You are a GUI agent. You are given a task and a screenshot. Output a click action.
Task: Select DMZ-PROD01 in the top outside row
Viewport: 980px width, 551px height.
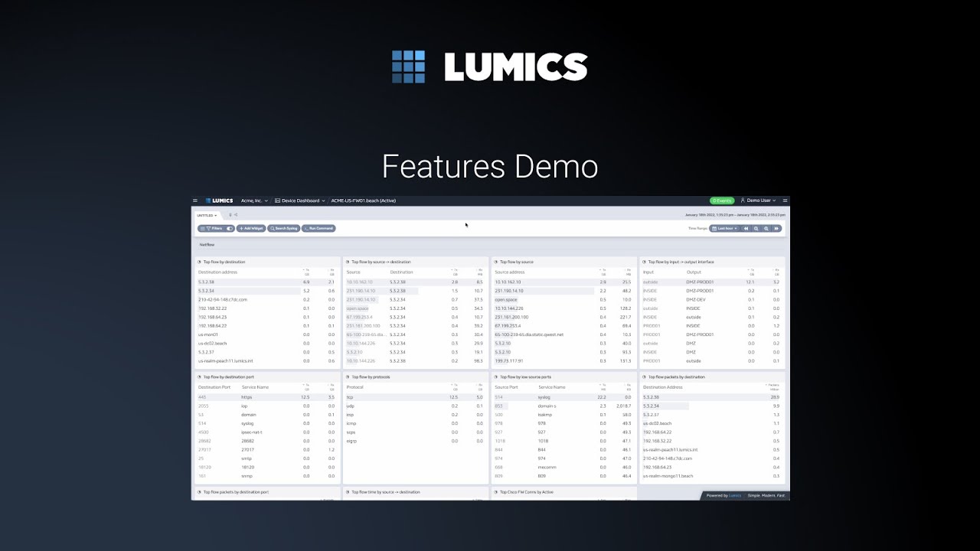pyautogui.click(x=700, y=282)
